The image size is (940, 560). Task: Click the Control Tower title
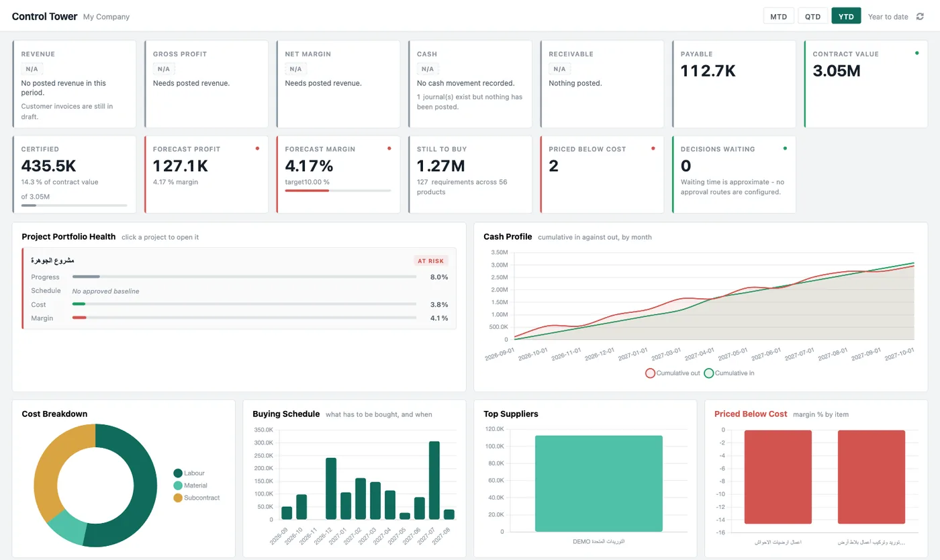[x=45, y=16]
